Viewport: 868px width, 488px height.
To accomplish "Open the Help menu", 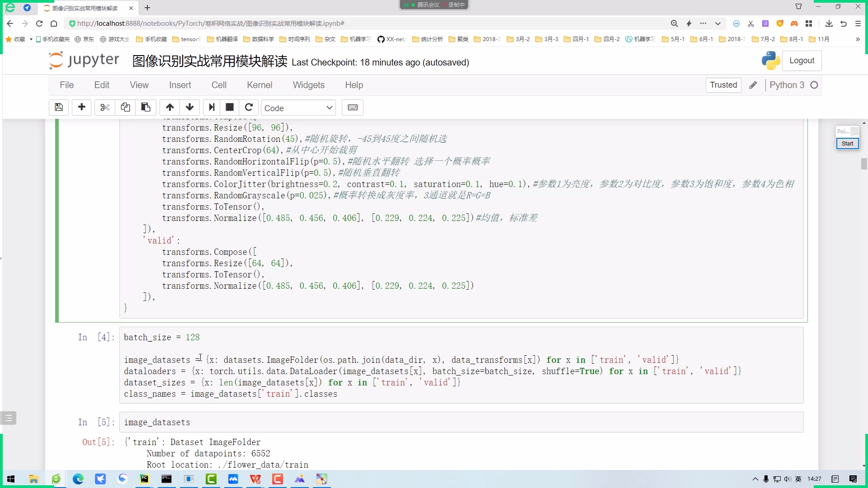I will pos(354,85).
